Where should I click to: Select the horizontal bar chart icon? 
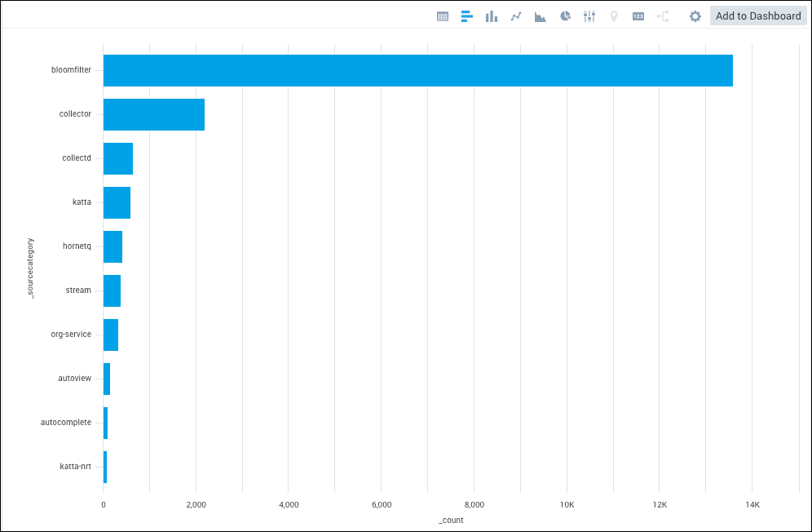pyautogui.click(x=466, y=16)
